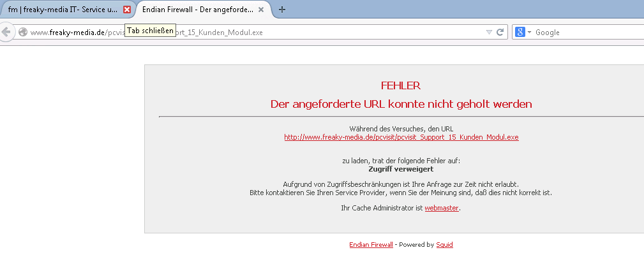Visit the Squid link in footer

click(x=444, y=244)
